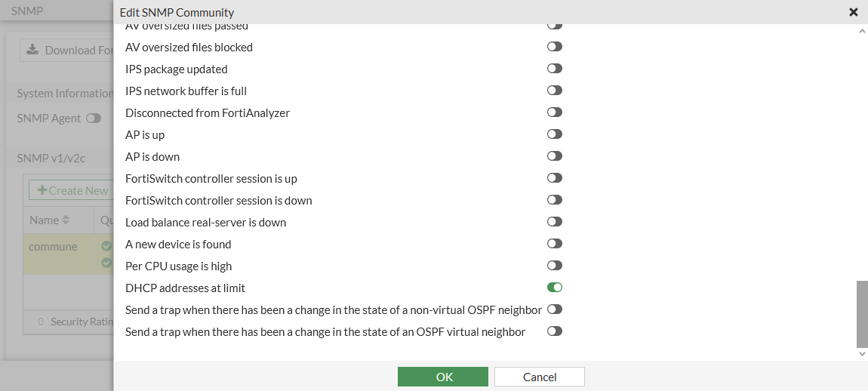Click the plus icon on Create New
The image size is (868, 391).
click(x=42, y=190)
